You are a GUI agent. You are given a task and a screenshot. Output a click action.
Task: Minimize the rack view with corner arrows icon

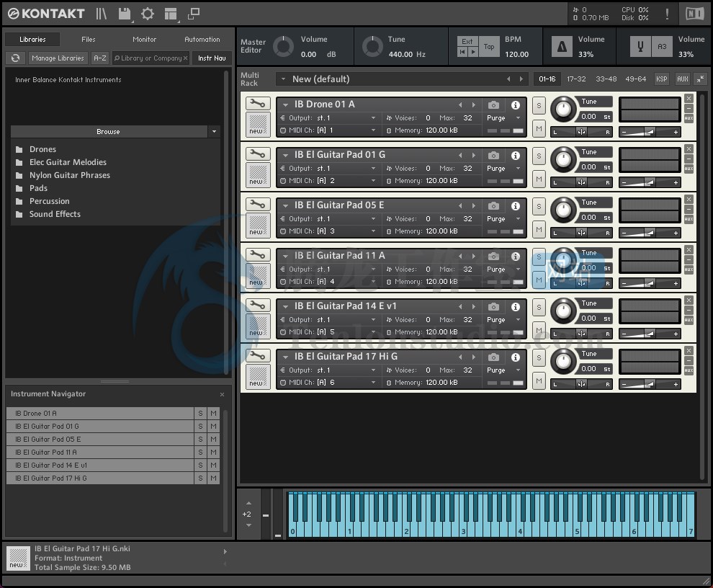click(x=700, y=79)
